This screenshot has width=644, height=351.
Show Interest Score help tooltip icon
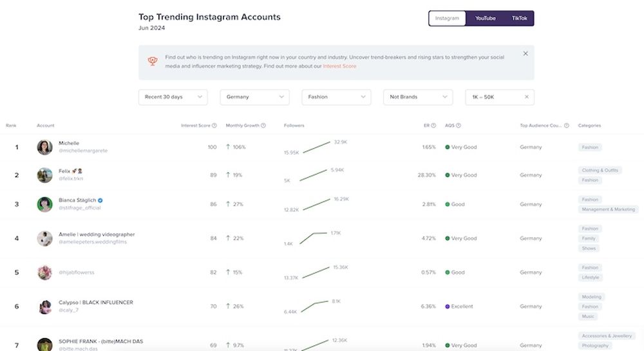(x=214, y=126)
